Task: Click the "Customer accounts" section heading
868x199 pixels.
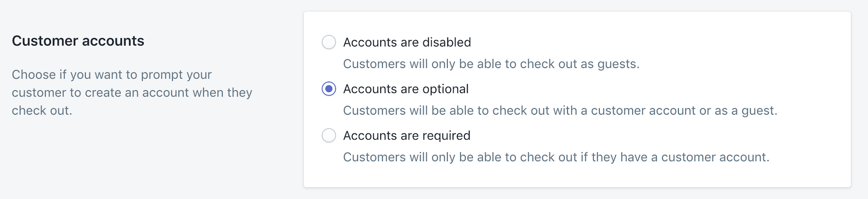Action: [x=78, y=41]
